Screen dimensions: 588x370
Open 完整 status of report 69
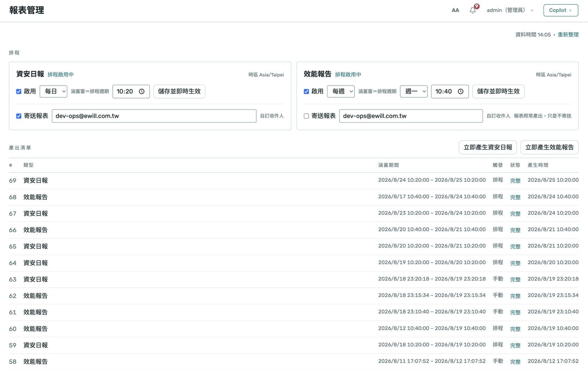coord(515,181)
